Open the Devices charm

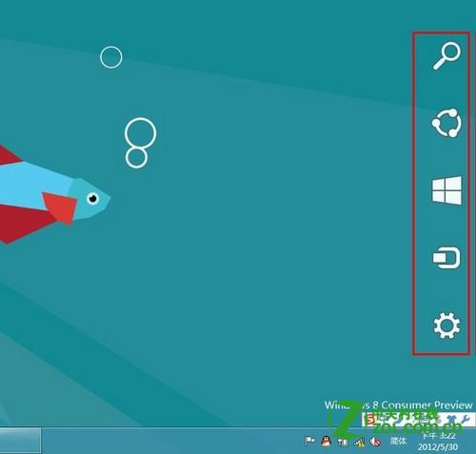pyautogui.click(x=446, y=257)
